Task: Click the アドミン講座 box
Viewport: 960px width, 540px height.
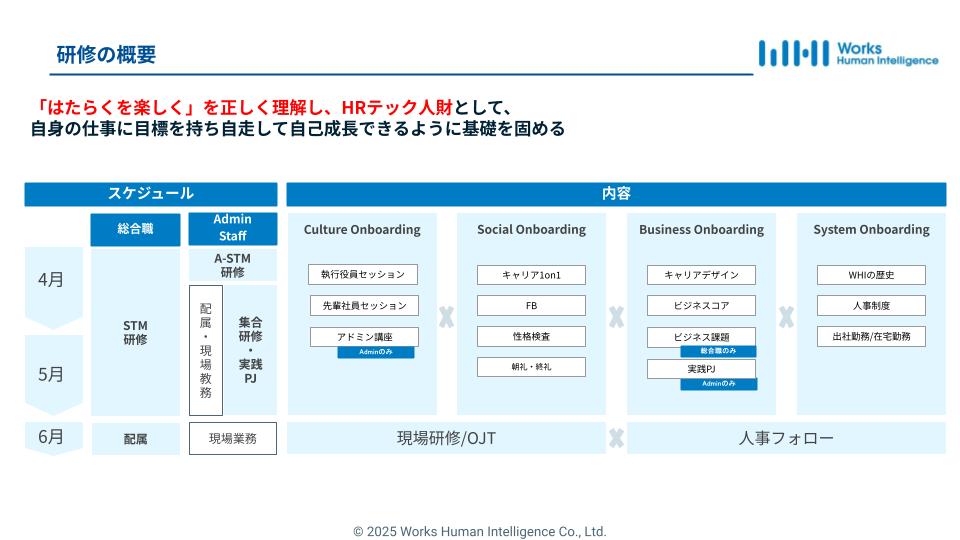Action: 364,337
